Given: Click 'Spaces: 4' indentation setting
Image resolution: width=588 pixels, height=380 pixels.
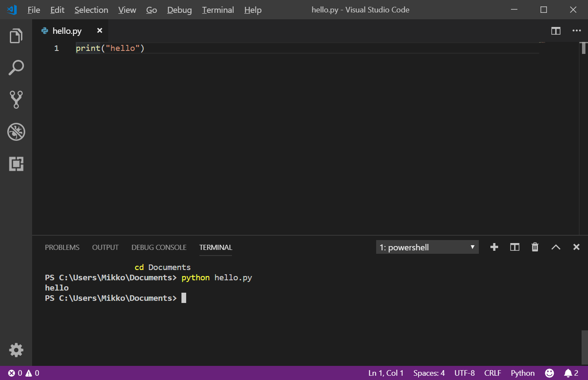Looking at the screenshot, I should coord(429,373).
